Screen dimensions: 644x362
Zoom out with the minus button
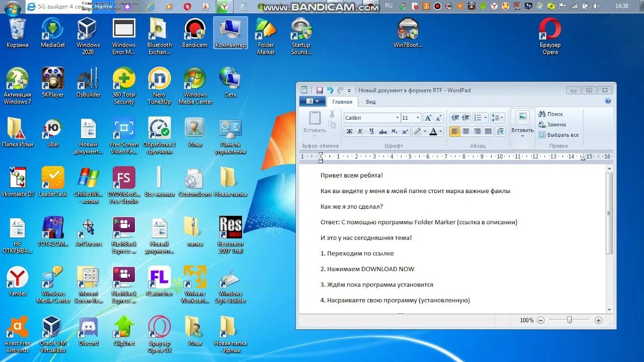[541, 320]
